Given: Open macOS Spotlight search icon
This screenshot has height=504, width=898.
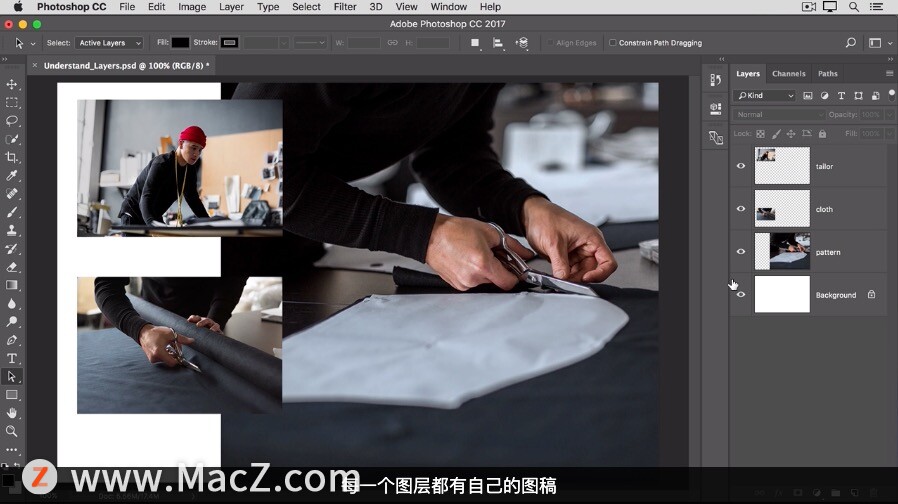Looking at the screenshot, I should 854,7.
